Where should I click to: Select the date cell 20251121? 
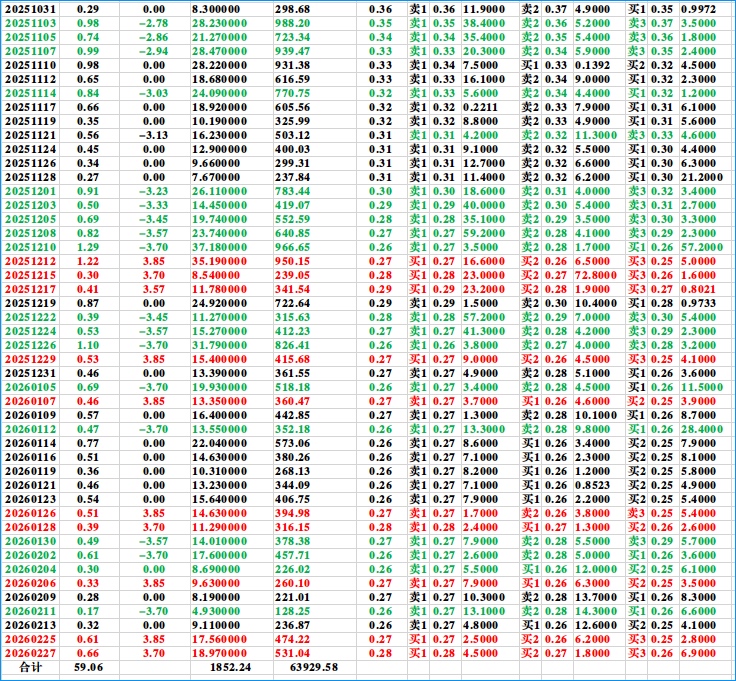(30, 135)
